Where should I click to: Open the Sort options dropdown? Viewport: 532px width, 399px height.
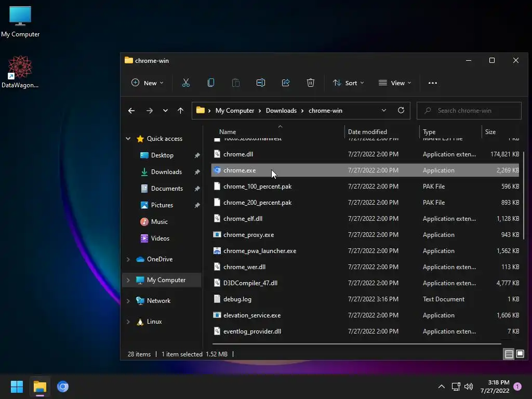point(349,83)
